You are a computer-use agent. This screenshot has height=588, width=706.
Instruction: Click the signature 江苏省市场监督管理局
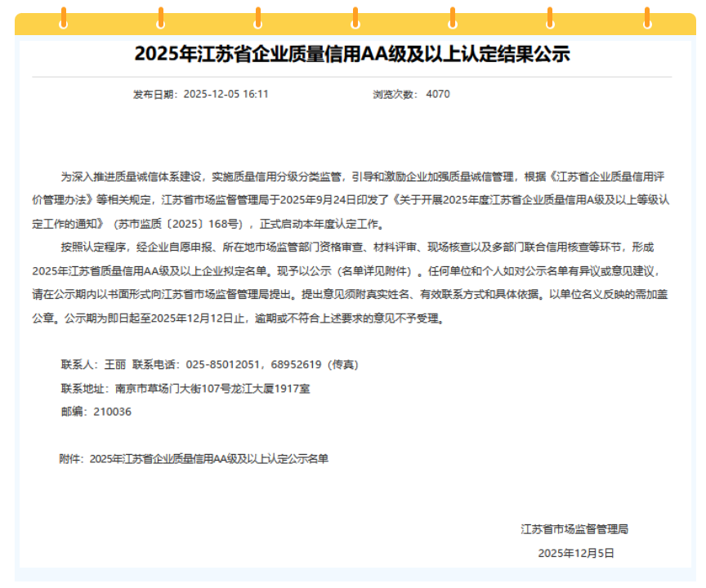tap(574, 529)
